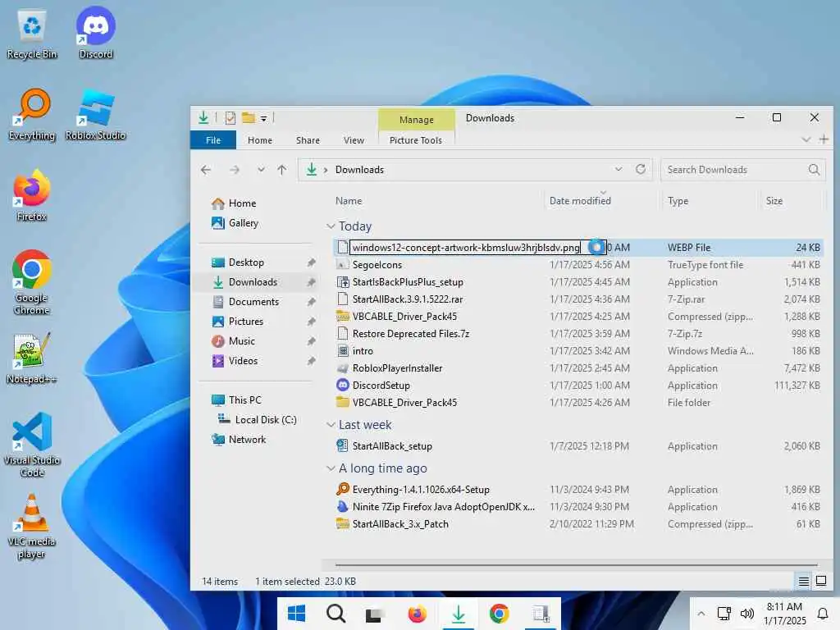
Task: Select This PC in sidebar
Action: pyautogui.click(x=236, y=400)
